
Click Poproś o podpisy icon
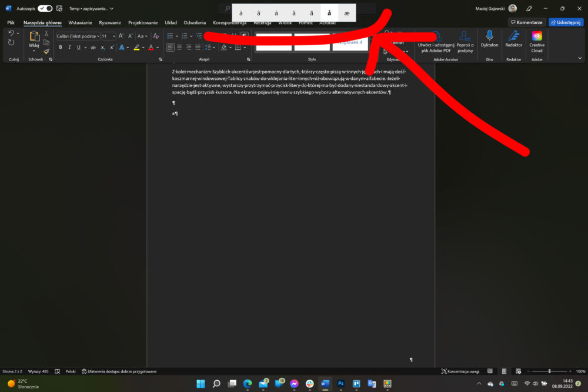click(x=465, y=36)
